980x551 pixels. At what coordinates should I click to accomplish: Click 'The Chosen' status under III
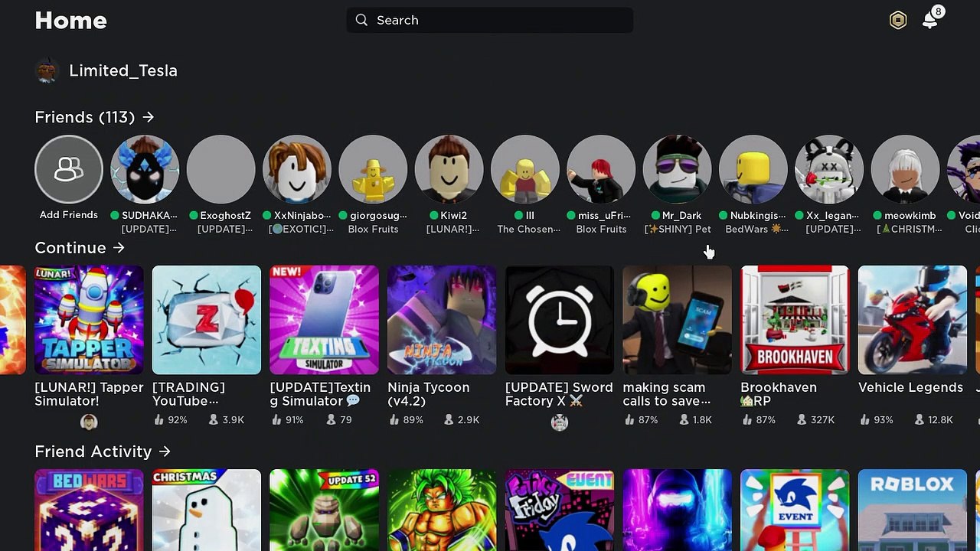[x=529, y=230]
